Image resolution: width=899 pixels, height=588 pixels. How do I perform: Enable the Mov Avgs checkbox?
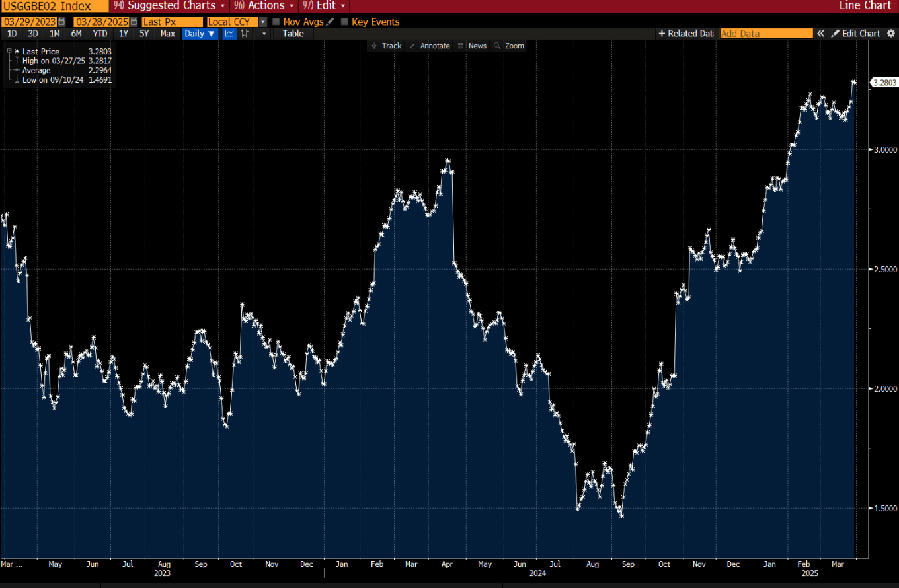(275, 22)
